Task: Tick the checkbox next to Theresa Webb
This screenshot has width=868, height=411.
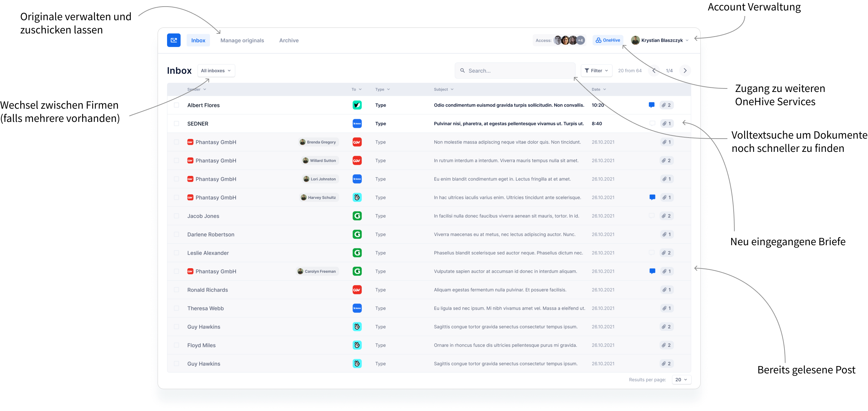Action: point(176,308)
